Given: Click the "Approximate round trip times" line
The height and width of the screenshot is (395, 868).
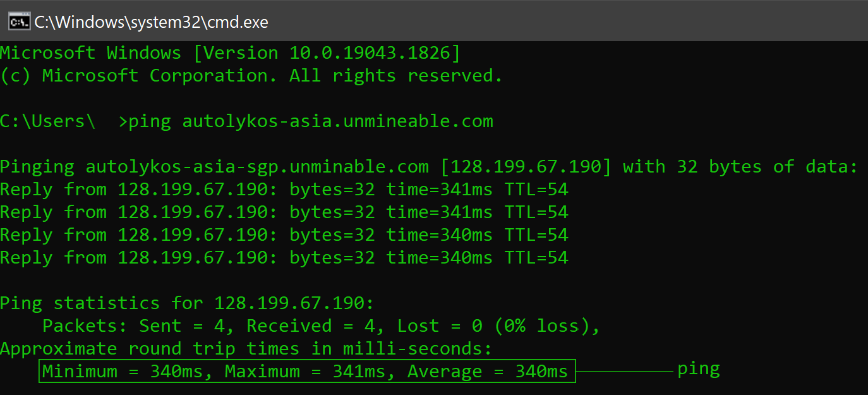Looking at the screenshot, I should [x=246, y=349].
